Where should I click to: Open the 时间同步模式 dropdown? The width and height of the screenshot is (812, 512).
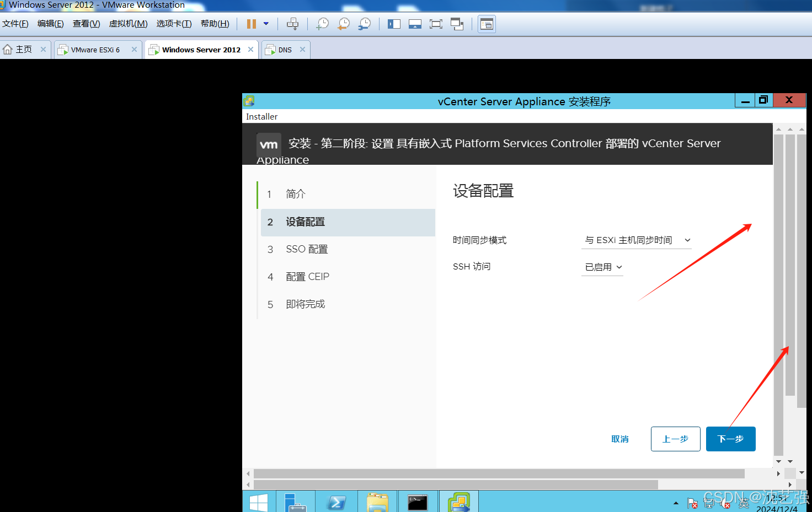point(637,240)
